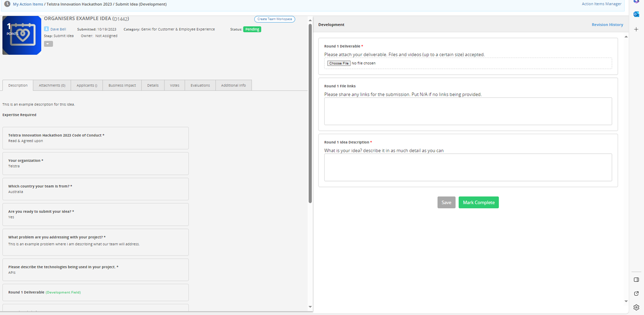Open the My Action Items breadcrumb link
644x315 pixels.
tap(28, 4)
